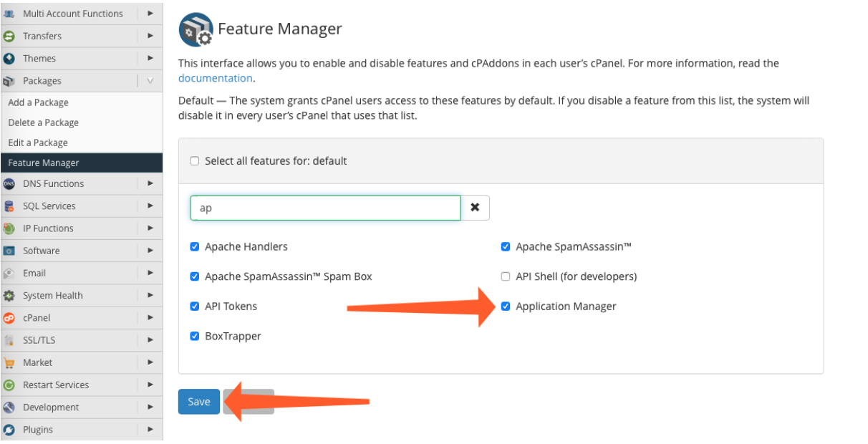Clear the feature search with X button
Screen dimensions: 868x444
pyautogui.click(x=475, y=208)
